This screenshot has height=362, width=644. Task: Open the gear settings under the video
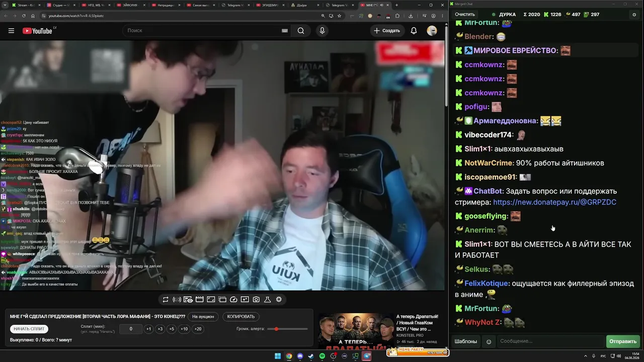279,300
